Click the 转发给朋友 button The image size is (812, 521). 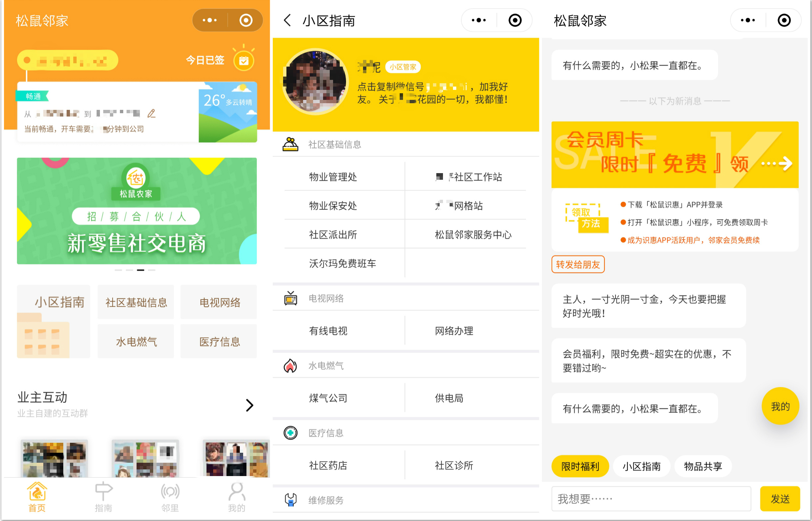point(578,264)
